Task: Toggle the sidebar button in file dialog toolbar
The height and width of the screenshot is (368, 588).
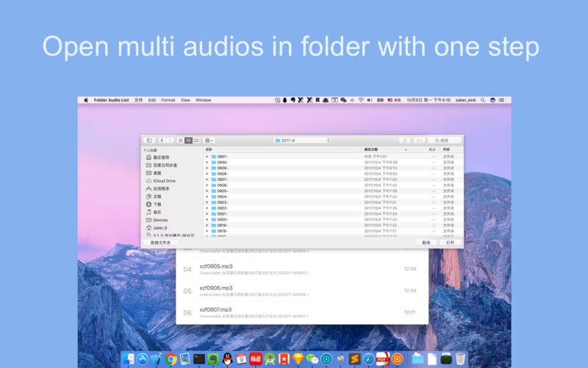Action: pyautogui.click(x=149, y=141)
